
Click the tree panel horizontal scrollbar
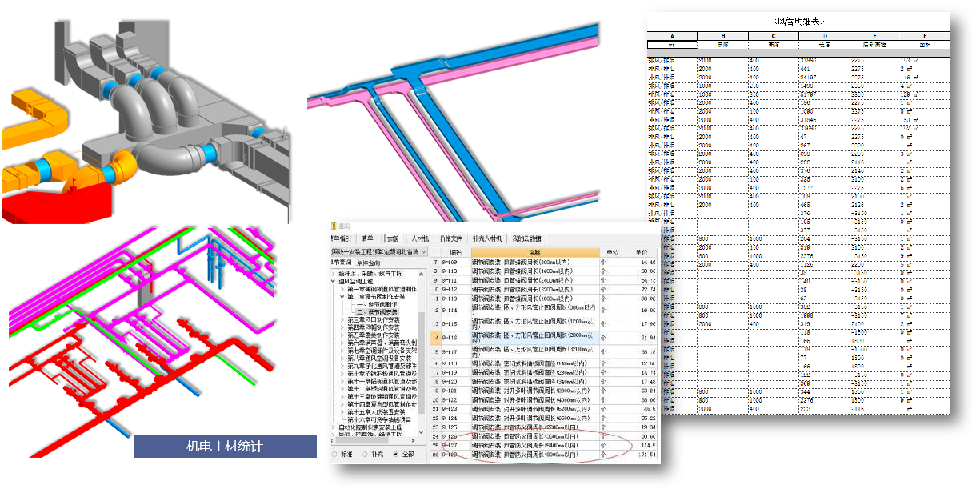(x=362, y=440)
